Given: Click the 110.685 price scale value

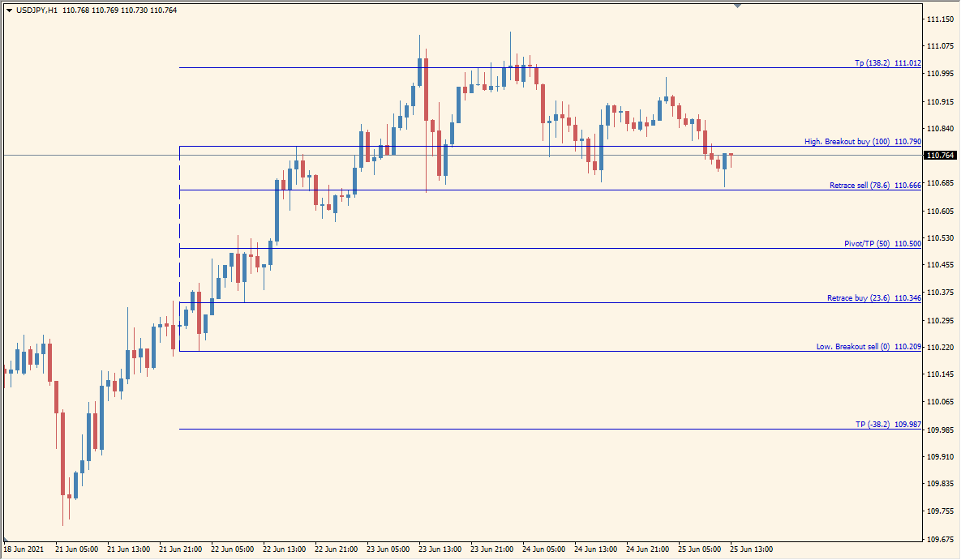Looking at the screenshot, I should pos(940,183).
